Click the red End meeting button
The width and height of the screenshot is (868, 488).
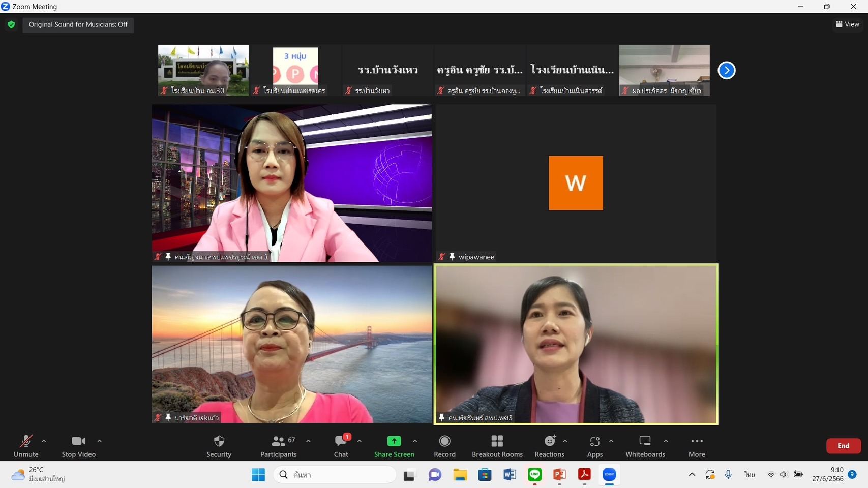click(x=844, y=446)
